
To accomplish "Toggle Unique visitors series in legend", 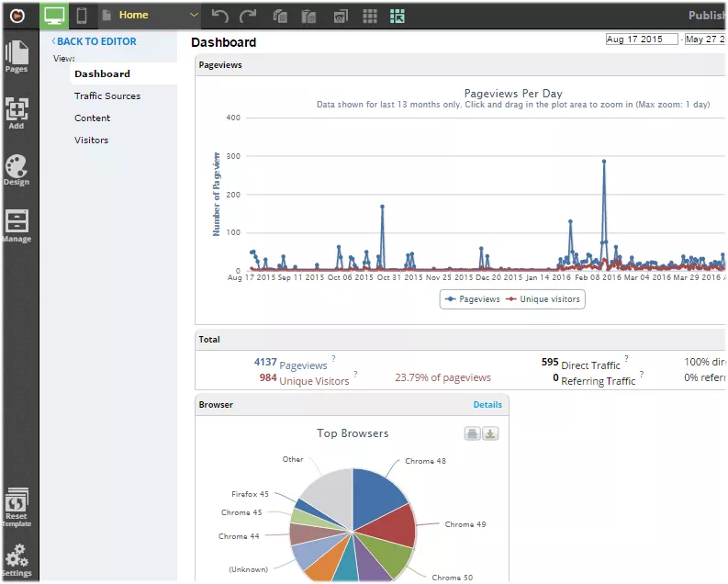I will (543, 299).
